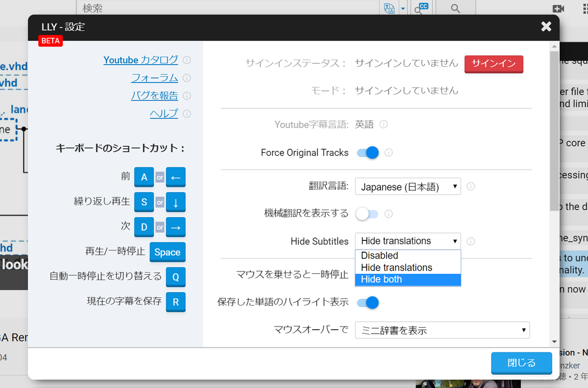Choose Disabled in Hide Subtitles list
This screenshot has width=588, height=388.
[408, 255]
